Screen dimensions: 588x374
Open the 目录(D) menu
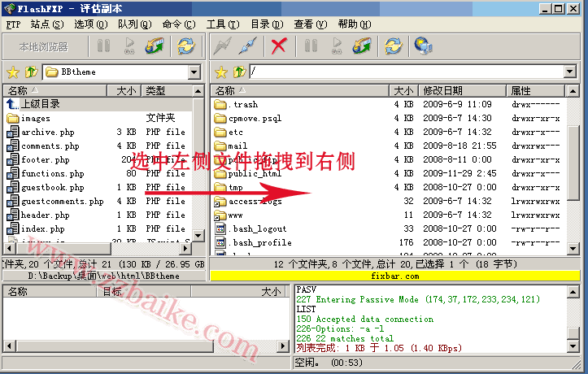pyautogui.click(x=267, y=24)
